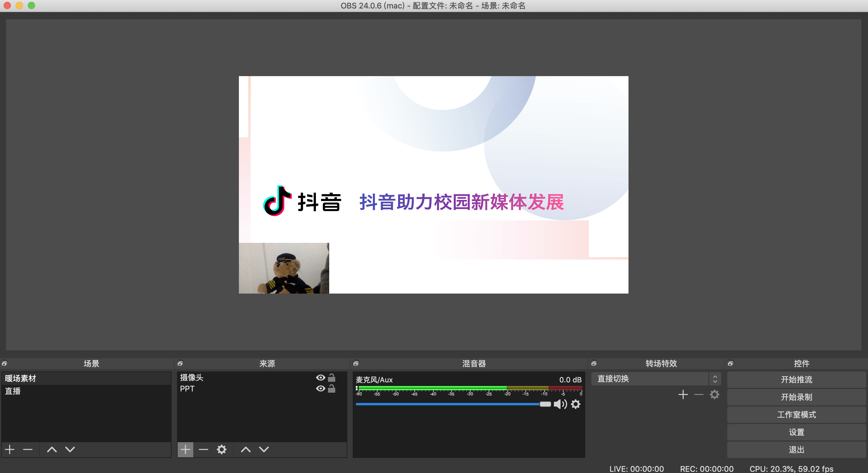Add a new source with the plus icon
This screenshot has width=868, height=473.
[185, 449]
